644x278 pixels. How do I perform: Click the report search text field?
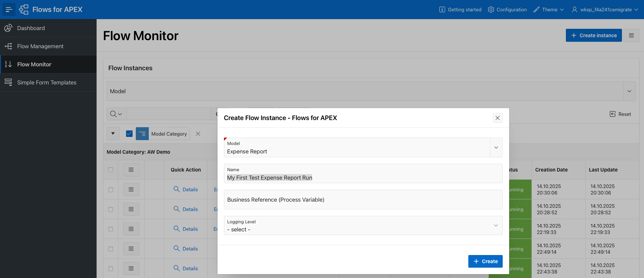169,114
